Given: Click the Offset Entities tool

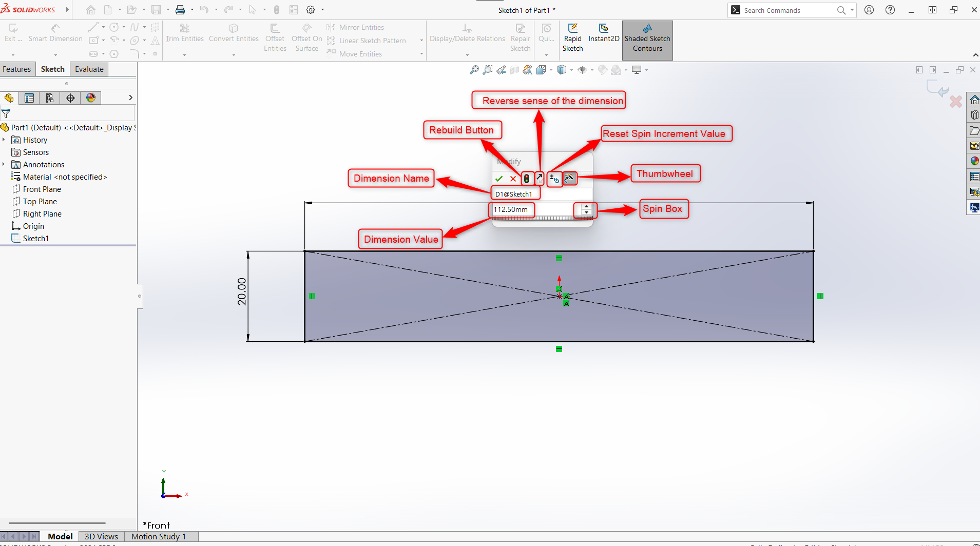Looking at the screenshot, I should click(x=275, y=35).
